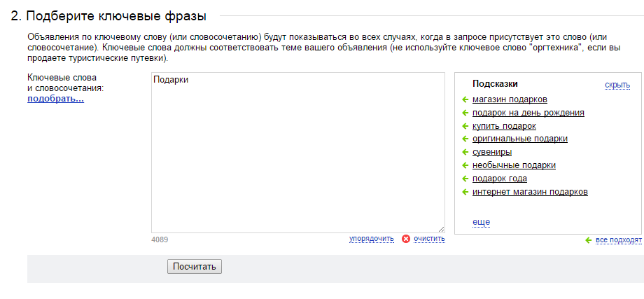This screenshot has height=299, width=644.
Task: Grab the textarea resize handle corner
Action: point(441,229)
